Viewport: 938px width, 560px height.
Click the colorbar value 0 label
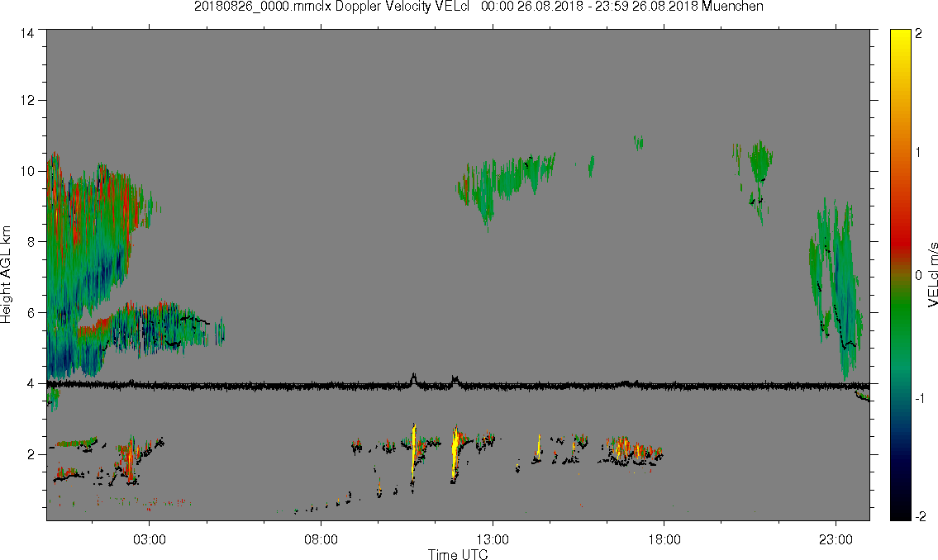point(918,276)
